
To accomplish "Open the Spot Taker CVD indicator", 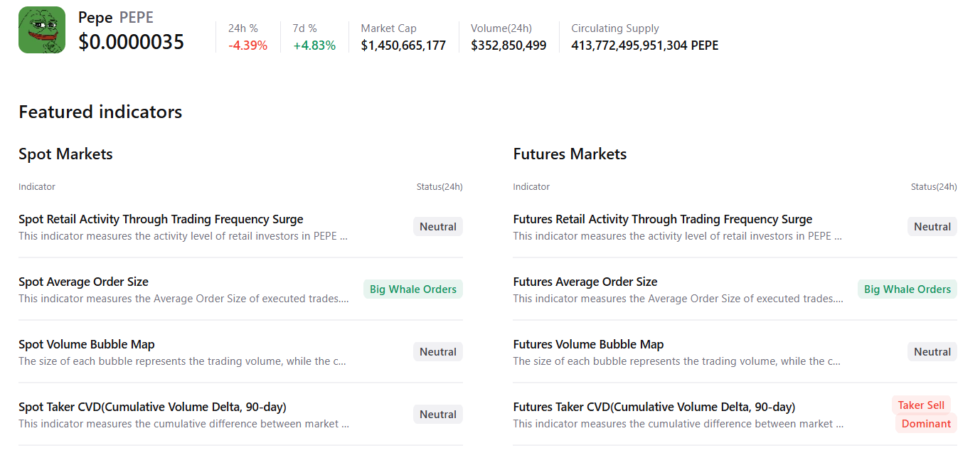I will (x=152, y=407).
